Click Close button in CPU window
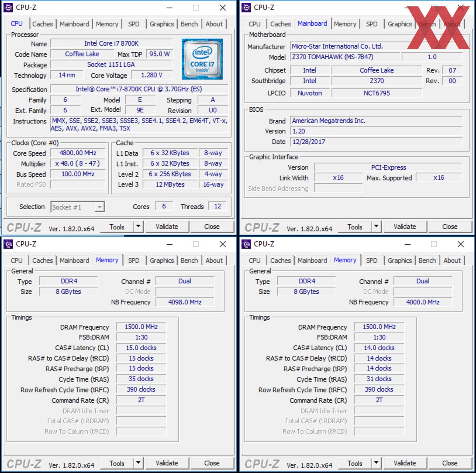The height and width of the screenshot is (473, 476). pyautogui.click(x=212, y=227)
